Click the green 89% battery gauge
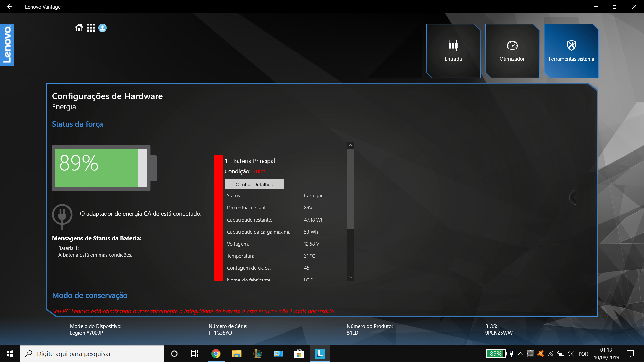Image resolution: width=644 pixels, height=362 pixels. pyautogui.click(x=101, y=168)
